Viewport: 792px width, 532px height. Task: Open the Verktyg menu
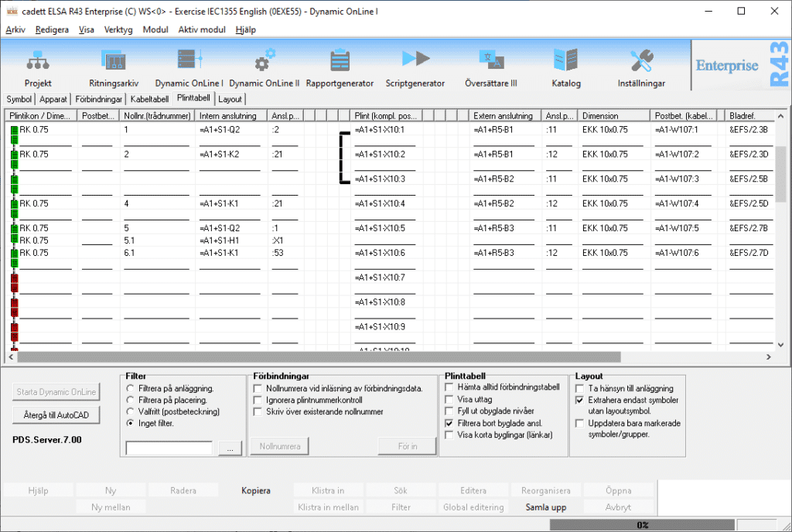(x=118, y=29)
